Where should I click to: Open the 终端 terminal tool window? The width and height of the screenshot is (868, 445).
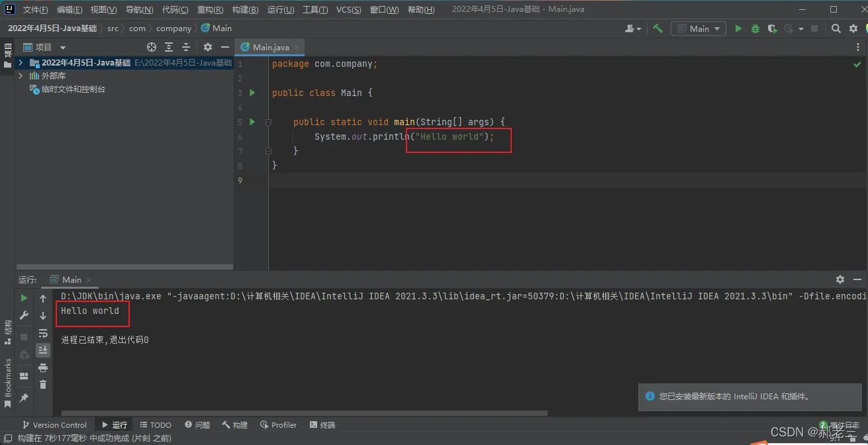coord(322,425)
